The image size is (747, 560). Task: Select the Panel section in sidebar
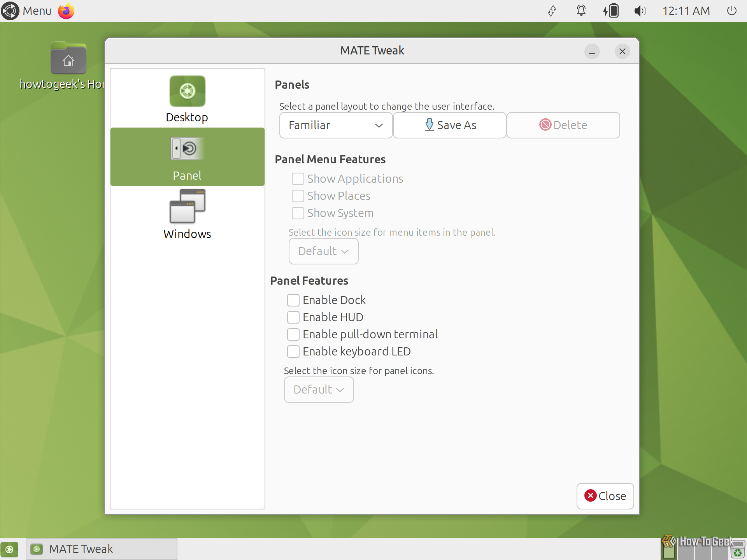(x=187, y=157)
